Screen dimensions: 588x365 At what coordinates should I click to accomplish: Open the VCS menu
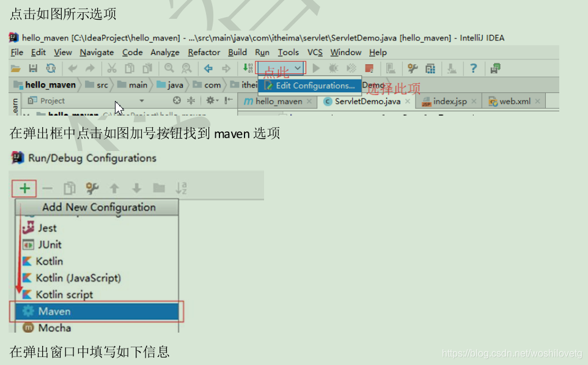[315, 53]
